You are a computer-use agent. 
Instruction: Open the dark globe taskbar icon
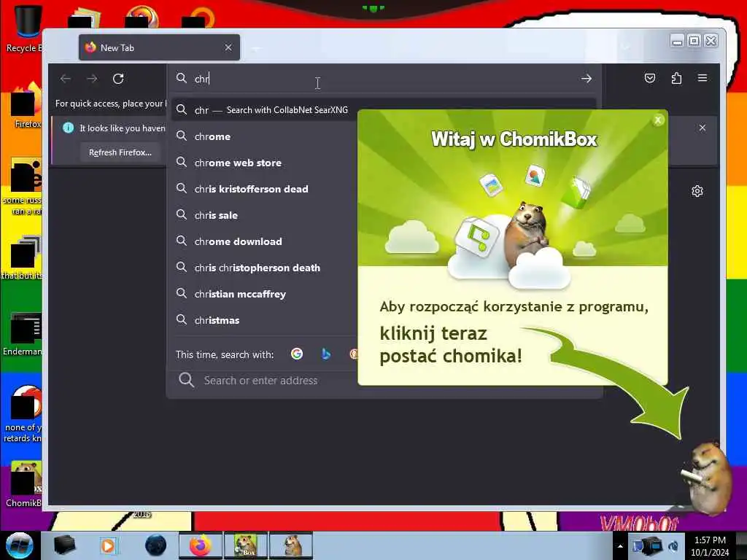click(156, 545)
